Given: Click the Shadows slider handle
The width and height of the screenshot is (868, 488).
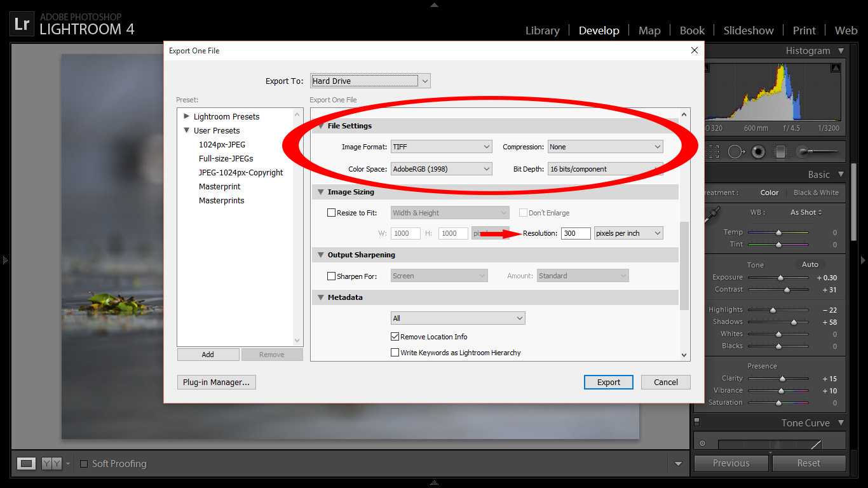Looking at the screenshot, I should pyautogui.click(x=794, y=322).
